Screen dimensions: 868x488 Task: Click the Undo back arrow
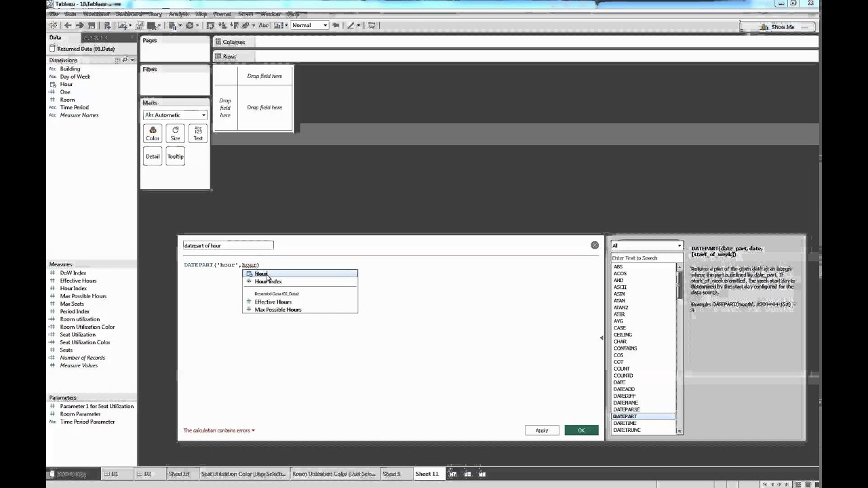[x=67, y=25]
